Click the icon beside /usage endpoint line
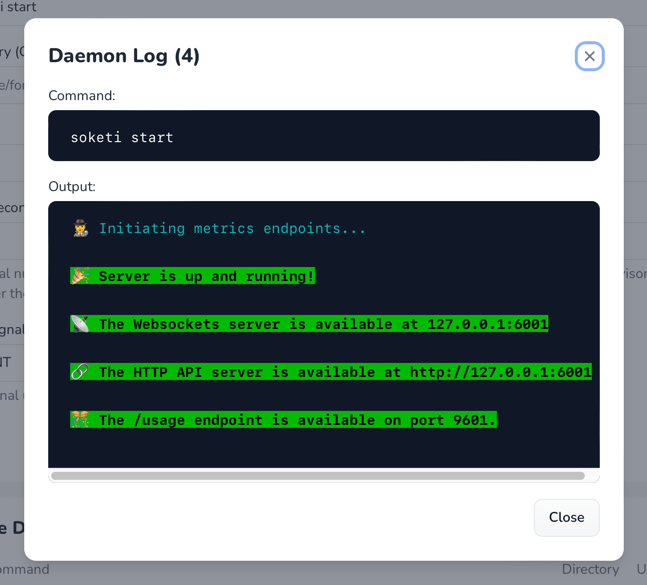Image resolution: width=647 pixels, height=585 pixels. [x=80, y=420]
